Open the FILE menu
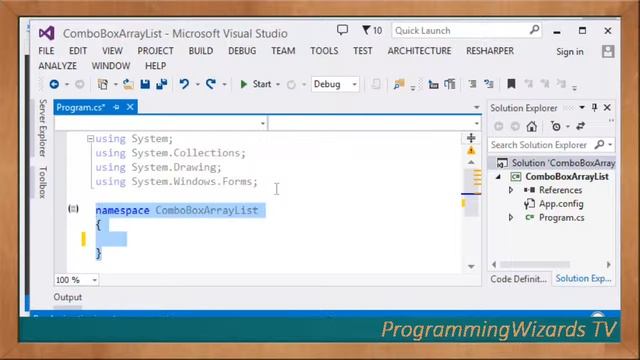Image resolution: width=640 pixels, height=360 pixels. (46, 51)
